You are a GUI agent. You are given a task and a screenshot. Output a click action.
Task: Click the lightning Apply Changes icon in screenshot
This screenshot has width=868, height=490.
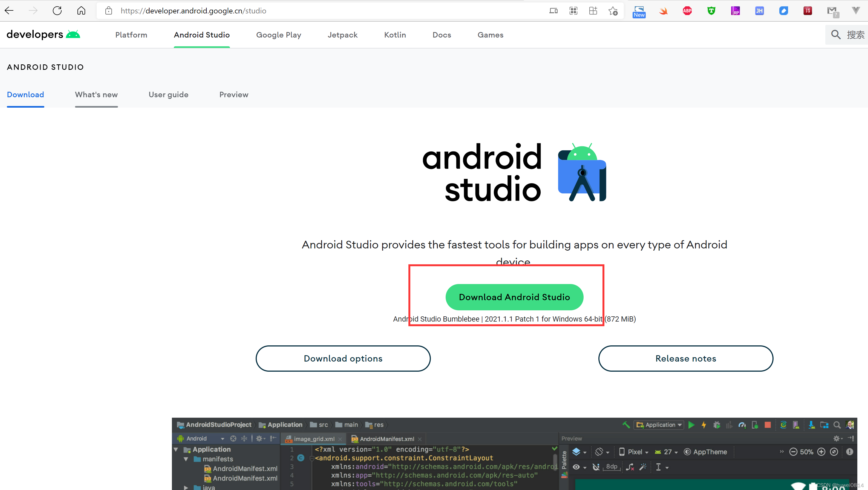coord(703,425)
